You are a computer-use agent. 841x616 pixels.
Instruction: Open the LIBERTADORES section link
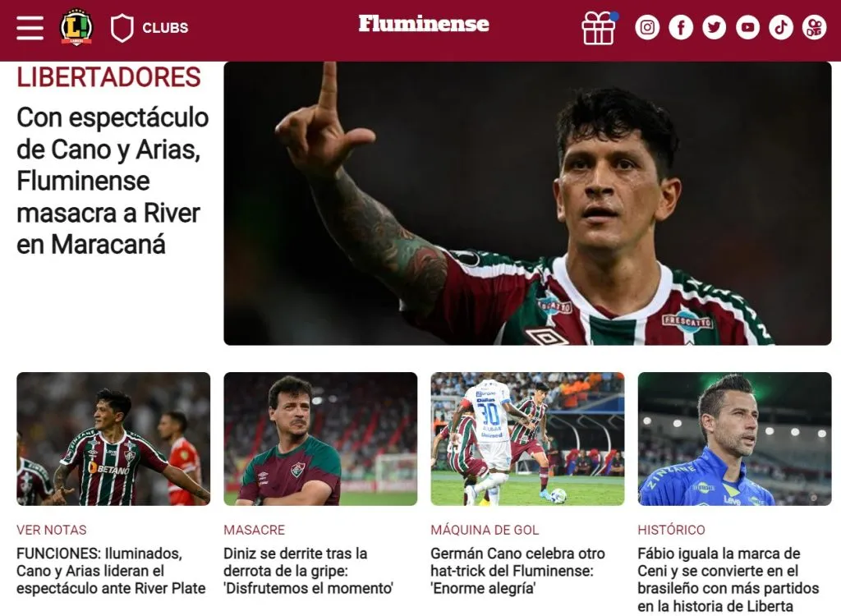[109, 76]
